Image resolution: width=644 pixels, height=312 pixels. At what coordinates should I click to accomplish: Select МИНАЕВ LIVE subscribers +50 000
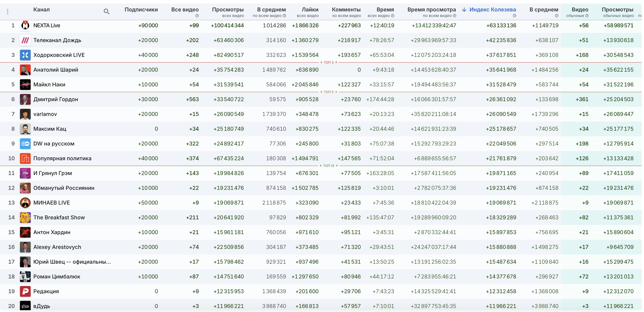(x=148, y=203)
